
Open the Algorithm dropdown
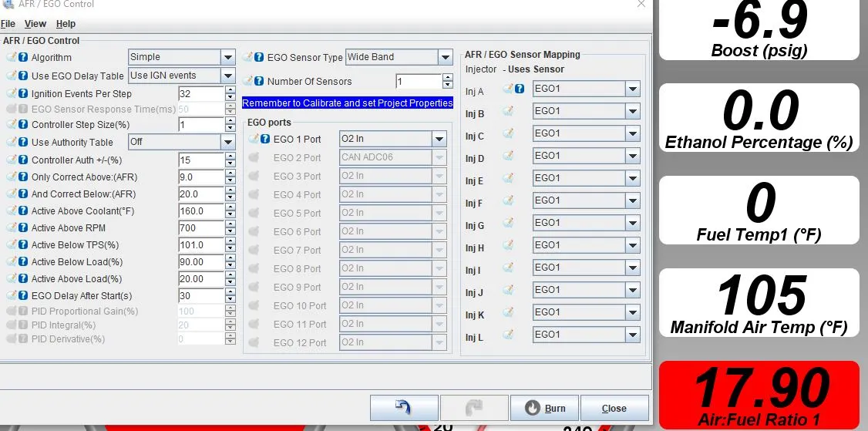click(x=228, y=57)
